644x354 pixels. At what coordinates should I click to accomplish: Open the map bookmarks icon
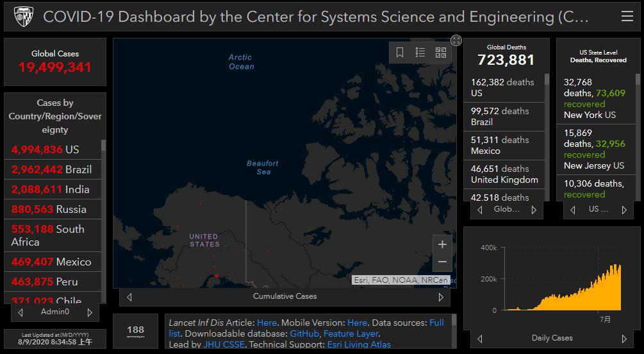[400, 53]
